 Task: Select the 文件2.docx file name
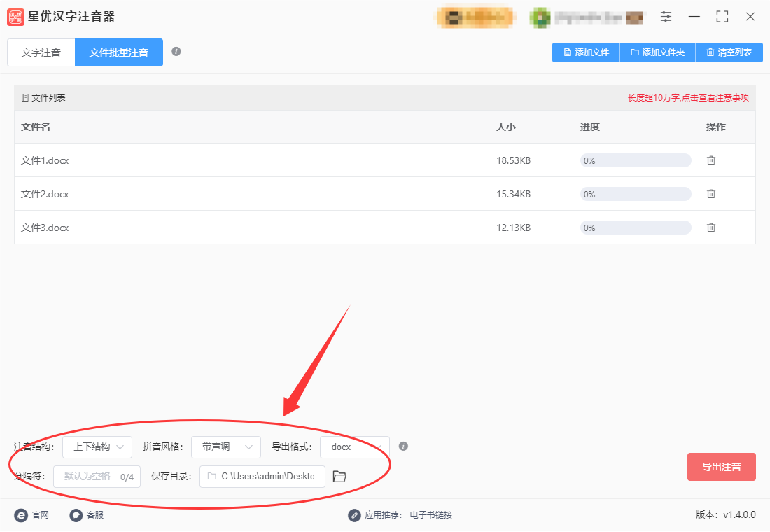tap(45, 194)
